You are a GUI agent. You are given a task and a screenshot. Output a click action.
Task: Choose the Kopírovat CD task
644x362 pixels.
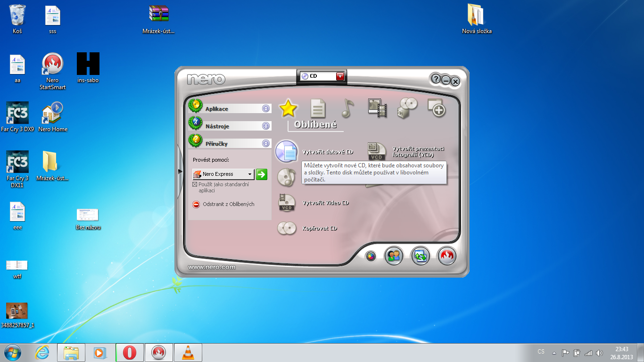click(x=320, y=229)
